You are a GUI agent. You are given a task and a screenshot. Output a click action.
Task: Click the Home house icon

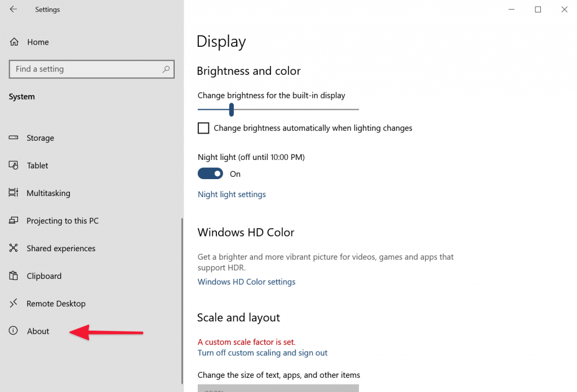click(x=14, y=42)
